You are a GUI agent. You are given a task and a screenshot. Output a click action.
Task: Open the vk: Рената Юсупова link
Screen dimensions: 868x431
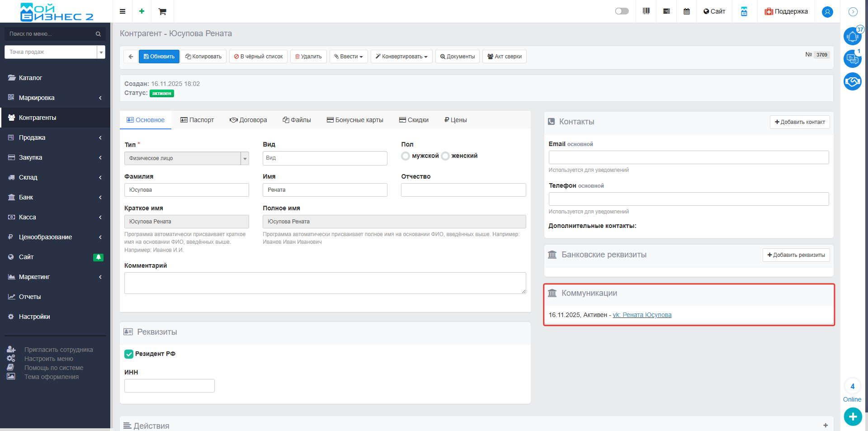pos(642,315)
